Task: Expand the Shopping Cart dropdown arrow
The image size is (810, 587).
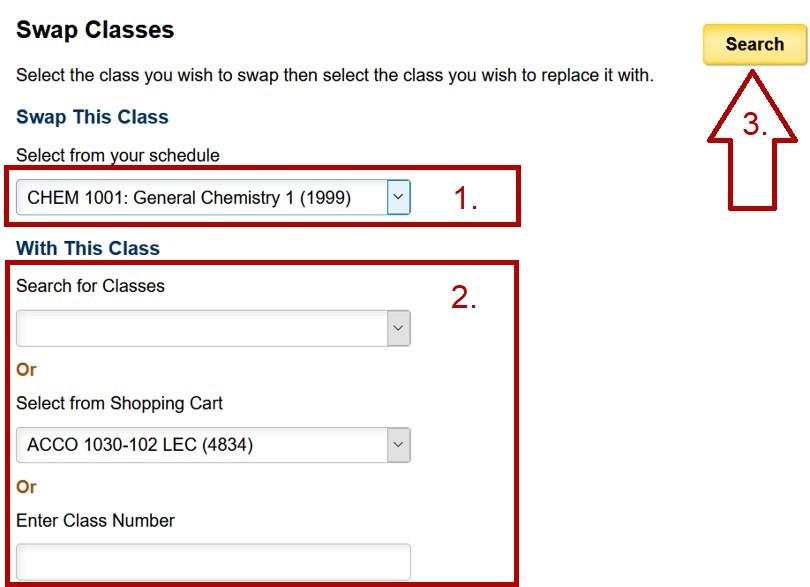Action: click(398, 444)
